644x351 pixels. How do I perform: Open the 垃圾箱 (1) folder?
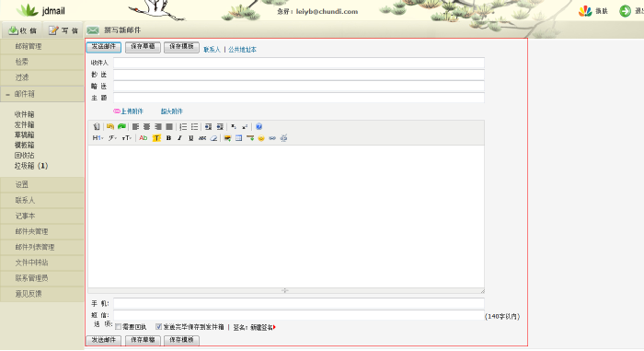click(31, 166)
